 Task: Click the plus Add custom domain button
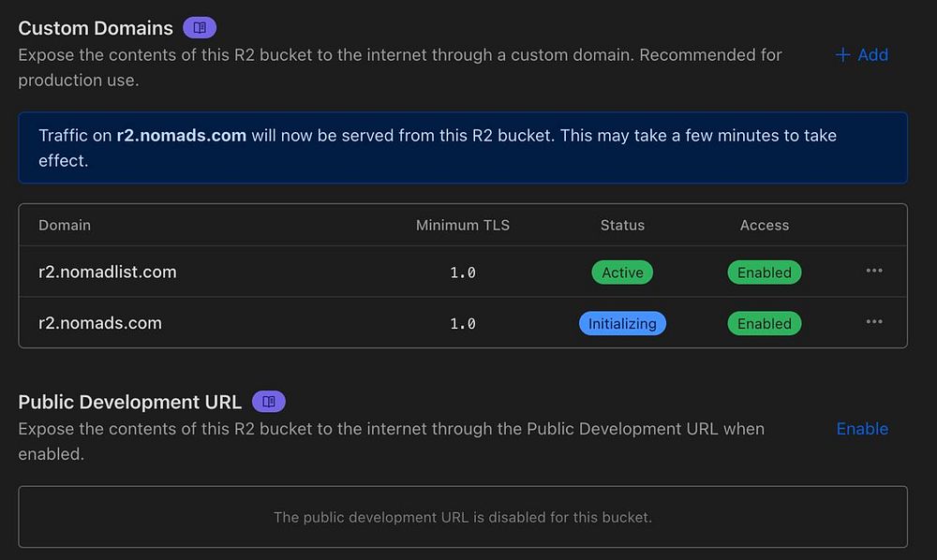(861, 55)
